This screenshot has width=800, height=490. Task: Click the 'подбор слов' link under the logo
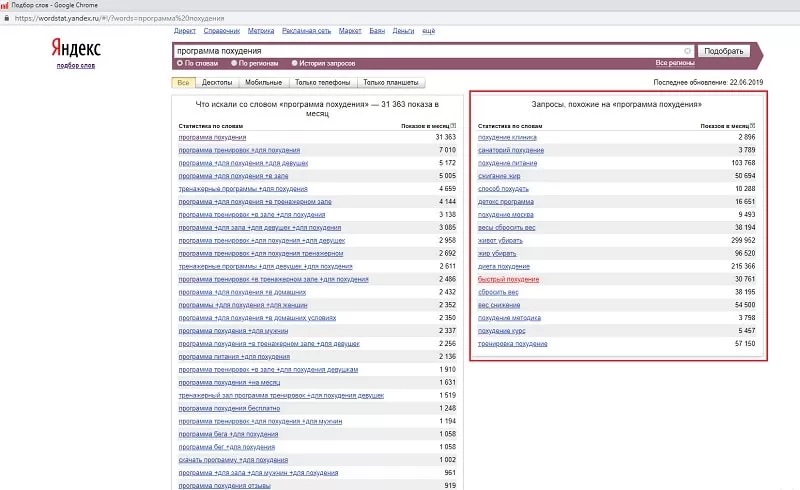tap(76, 65)
